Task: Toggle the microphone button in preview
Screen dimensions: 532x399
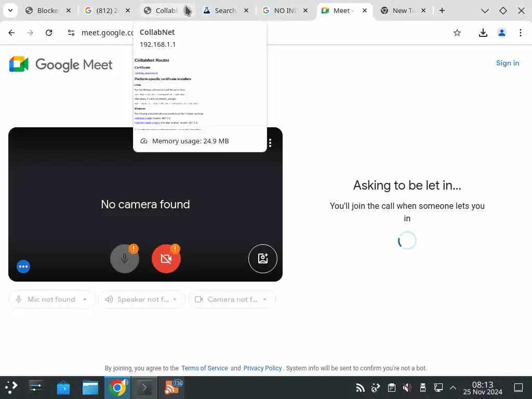Action: coord(125,259)
